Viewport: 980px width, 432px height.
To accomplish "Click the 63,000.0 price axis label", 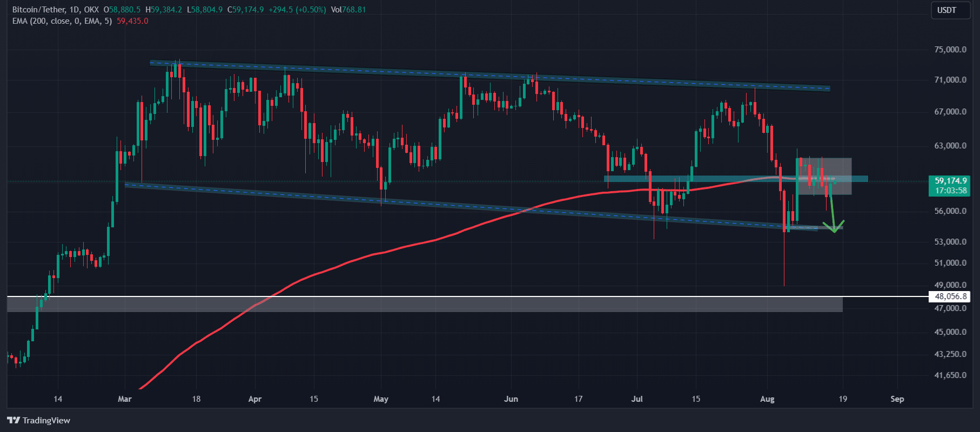I will [950, 146].
